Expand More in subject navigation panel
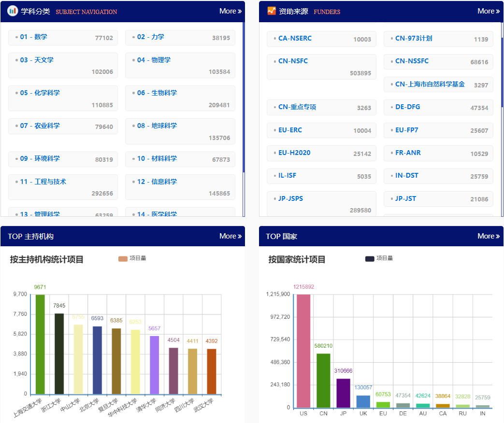Viewport: 504px width, 423px height. (x=230, y=11)
